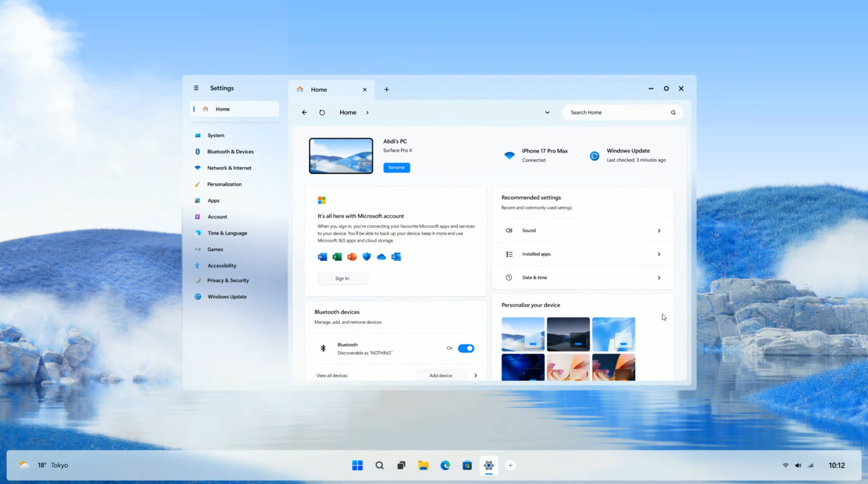This screenshot has height=484, width=868.
Task: Sign In to the Microsoft account
Action: (x=342, y=278)
